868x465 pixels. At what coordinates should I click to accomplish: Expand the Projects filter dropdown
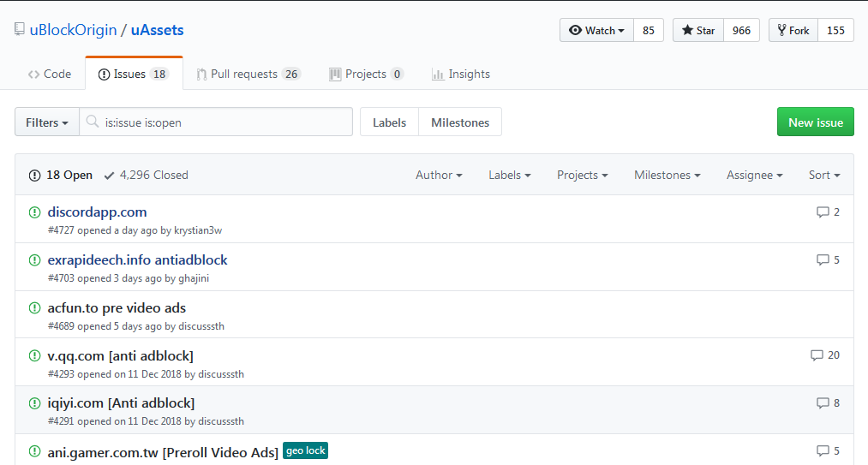[583, 176]
